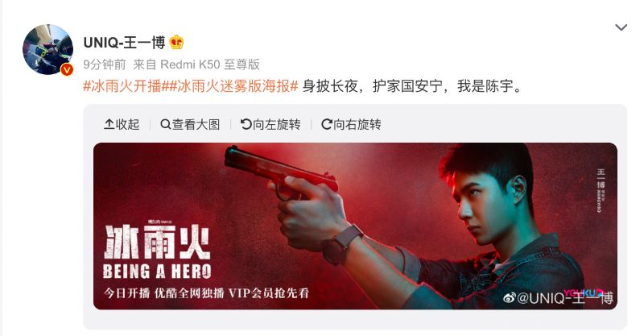Open the UNIQ-王一博 profile avatar
The image size is (644, 336).
[47, 49]
